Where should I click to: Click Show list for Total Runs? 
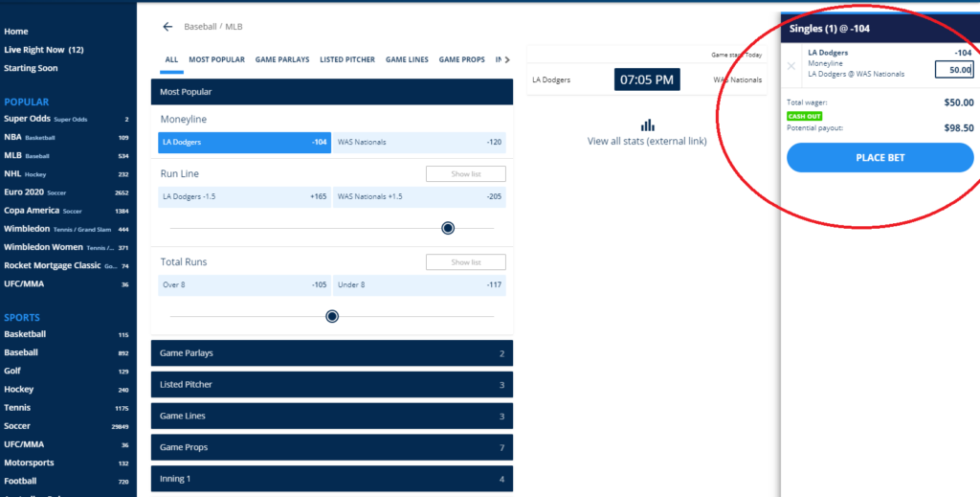tap(466, 262)
